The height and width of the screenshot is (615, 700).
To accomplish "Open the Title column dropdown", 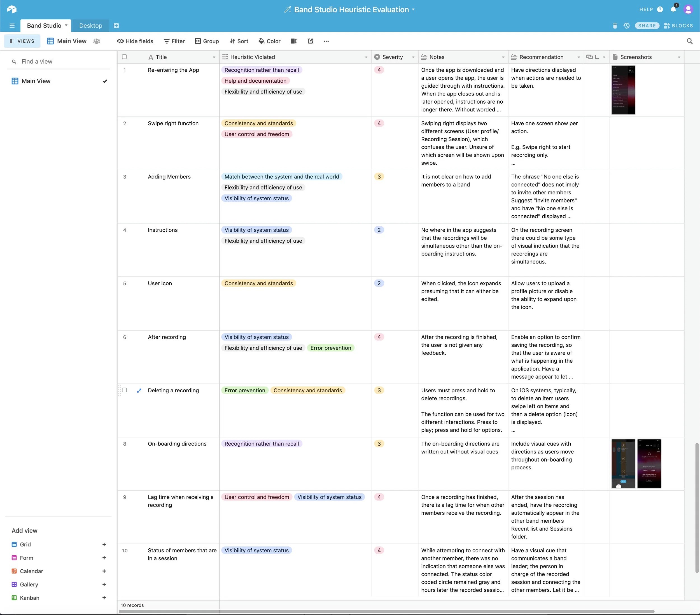I will tap(214, 57).
